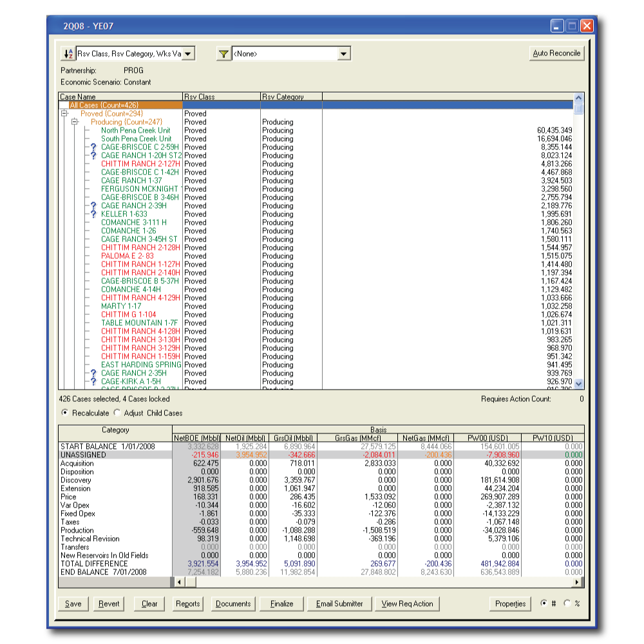644x644 pixels.
Task: Click the TOTAL DIFFERENCE category row
Action: pos(321,563)
